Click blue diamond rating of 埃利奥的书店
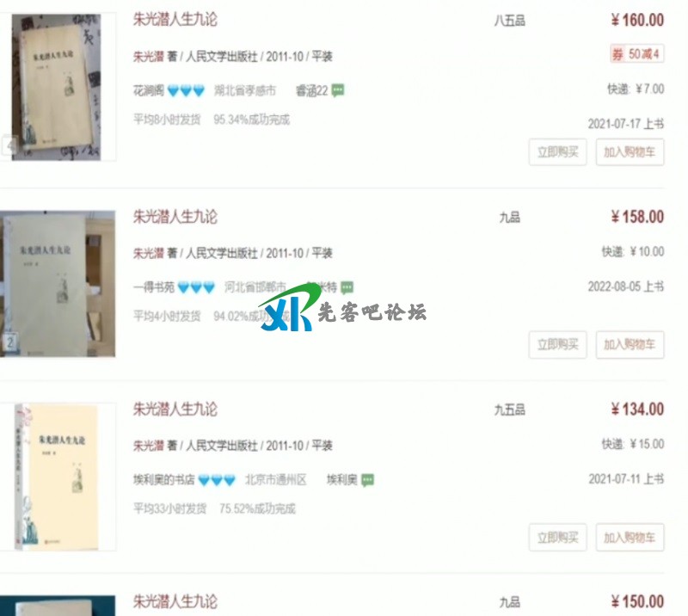 point(217,480)
